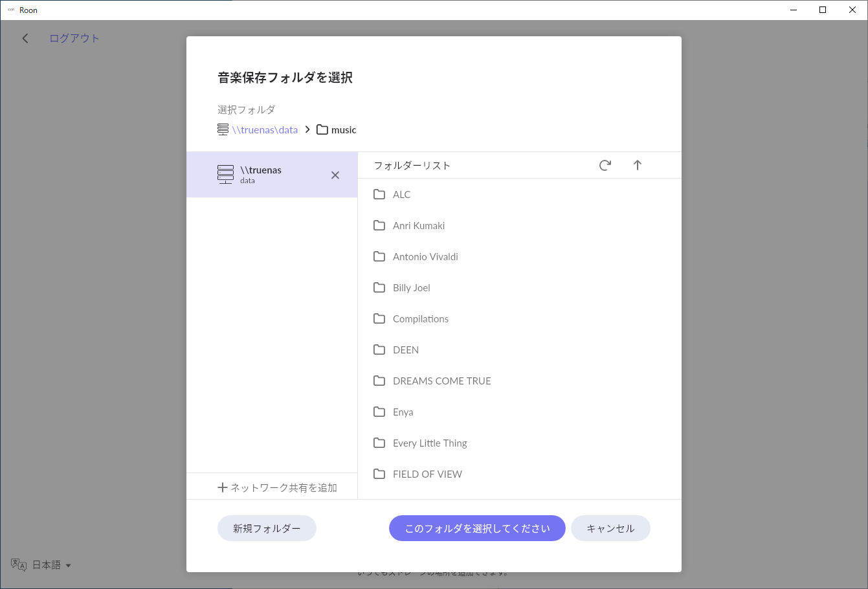Click the music folder icon in breadcrumb

(322, 129)
